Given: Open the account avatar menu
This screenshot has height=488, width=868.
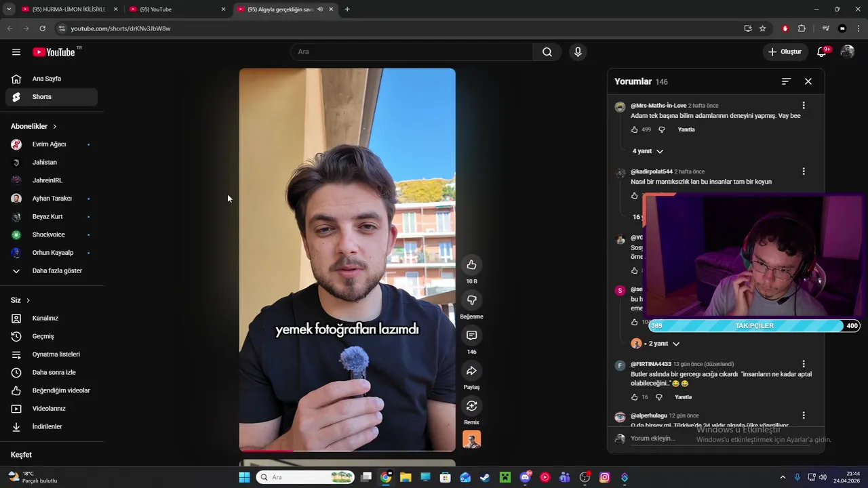Looking at the screenshot, I should [x=847, y=52].
